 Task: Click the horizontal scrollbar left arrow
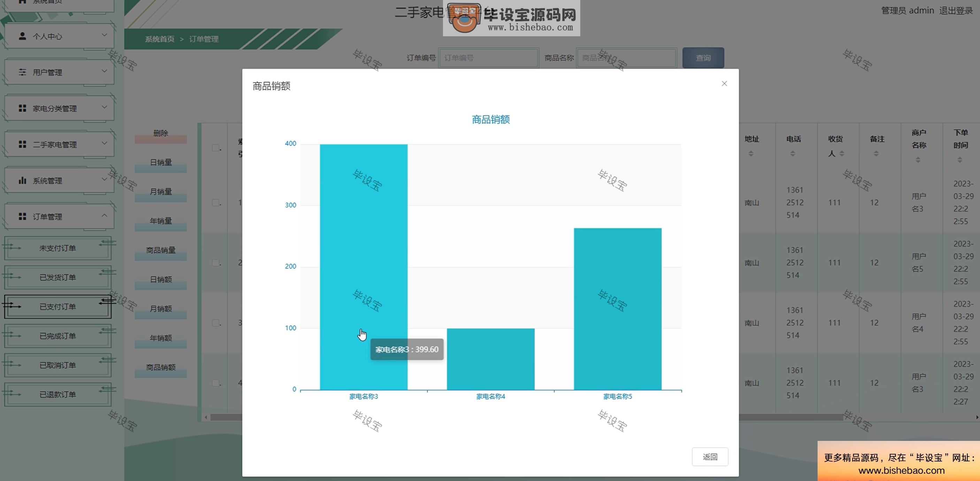coord(206,418)
